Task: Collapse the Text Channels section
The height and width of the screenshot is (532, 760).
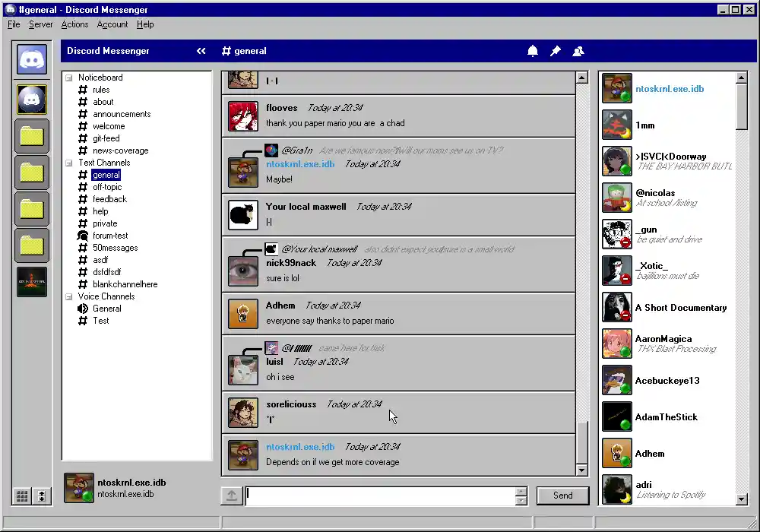Action: click(68, 163)
